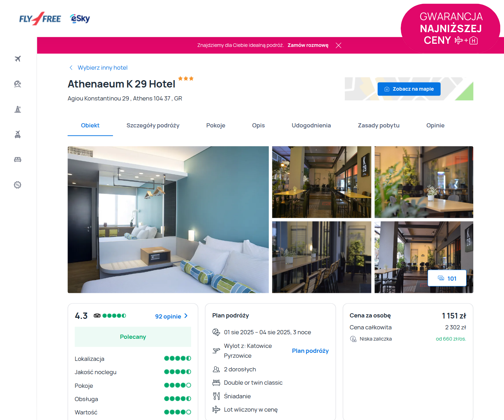Open deals via percent badge sidebar icon

tap(18, 185)
